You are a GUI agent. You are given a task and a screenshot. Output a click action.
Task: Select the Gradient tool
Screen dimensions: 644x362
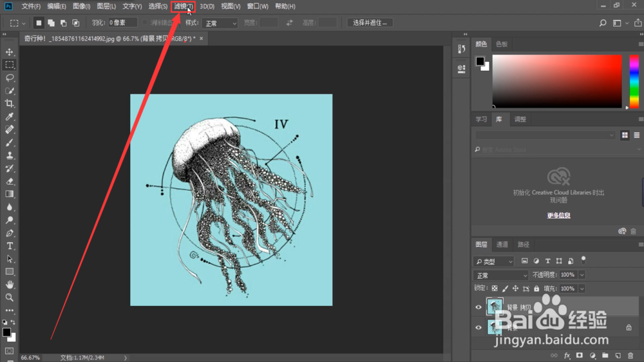tap(10, 194)
